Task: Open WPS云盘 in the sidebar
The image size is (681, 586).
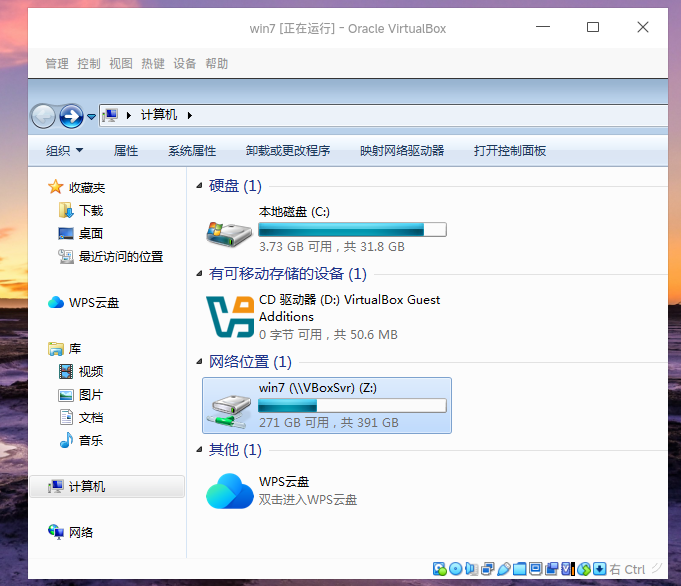Action: click(x=94, y=303)
